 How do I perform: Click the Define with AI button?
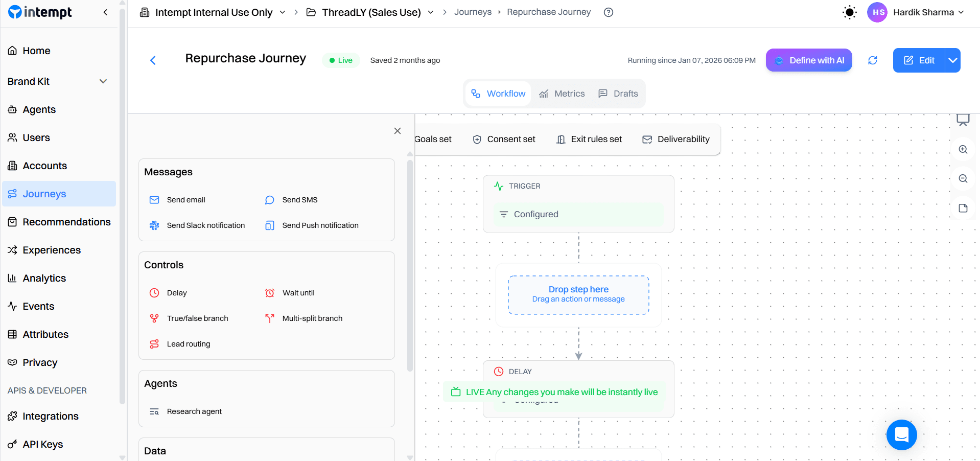click(x=809, y=60)
